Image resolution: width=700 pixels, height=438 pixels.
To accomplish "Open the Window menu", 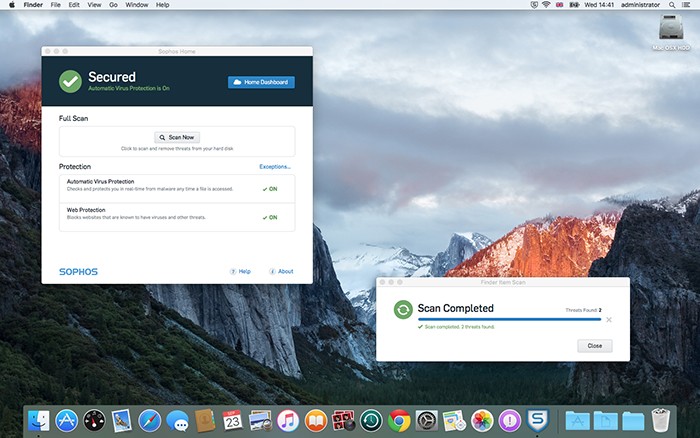I will (137, 4).
